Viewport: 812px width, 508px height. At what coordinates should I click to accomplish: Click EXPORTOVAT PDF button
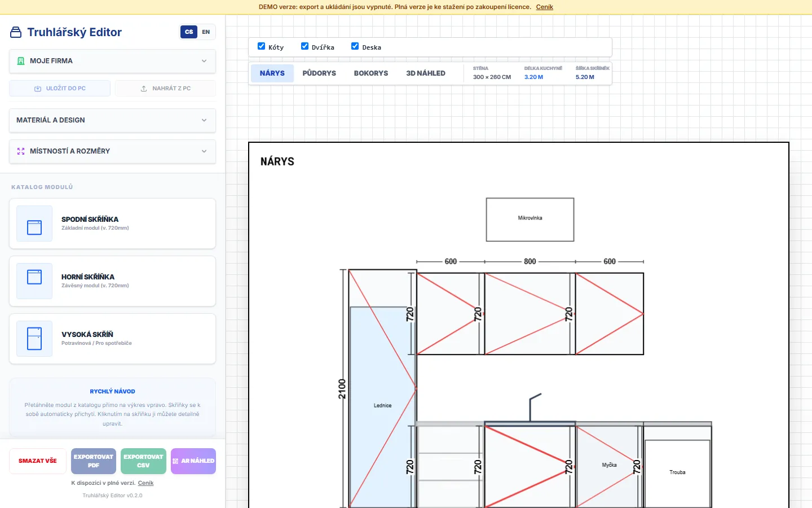pyautogui.click(x=94, y=461)
